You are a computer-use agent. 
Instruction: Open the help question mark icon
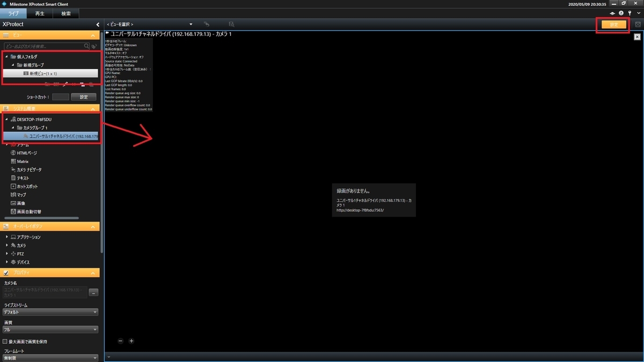point(621,13)
